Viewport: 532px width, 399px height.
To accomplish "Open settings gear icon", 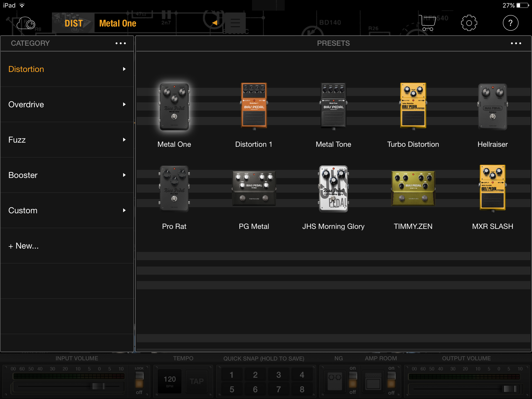I will pyautogui.click(x=469, y=23).
